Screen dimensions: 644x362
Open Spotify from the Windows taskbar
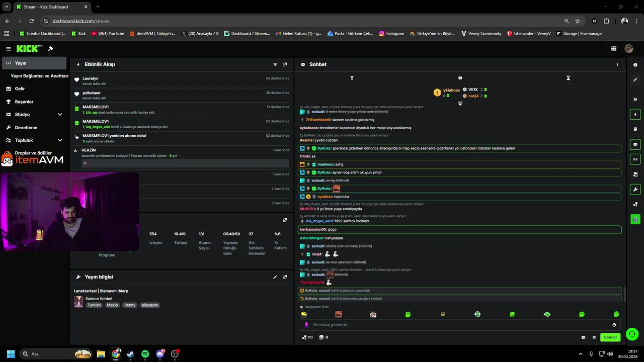(145, 354)
